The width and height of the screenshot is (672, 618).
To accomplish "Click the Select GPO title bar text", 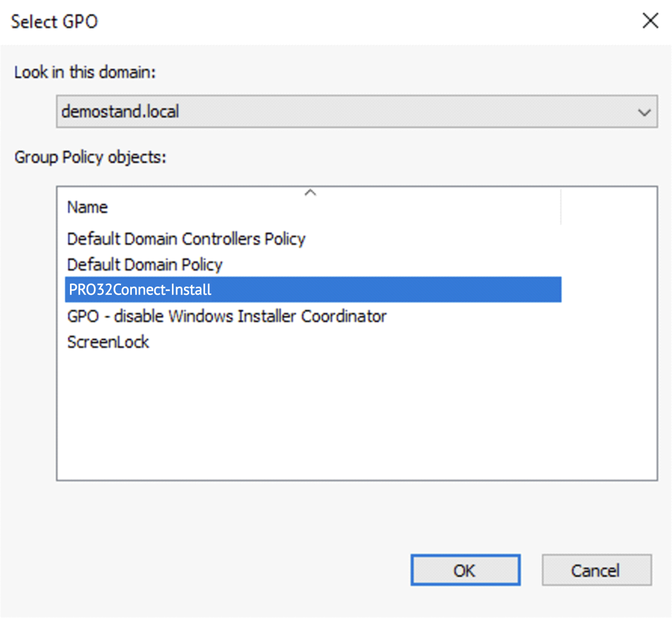I will coord(54,22).
